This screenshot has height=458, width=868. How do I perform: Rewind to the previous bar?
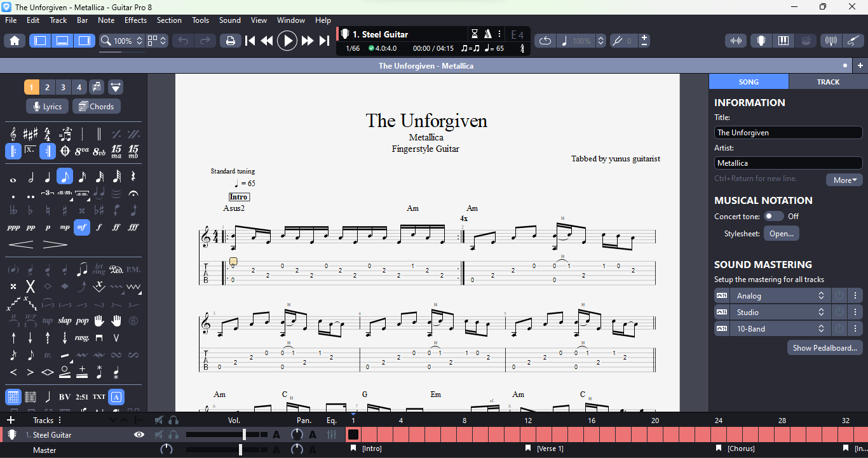tap(267, 41)
